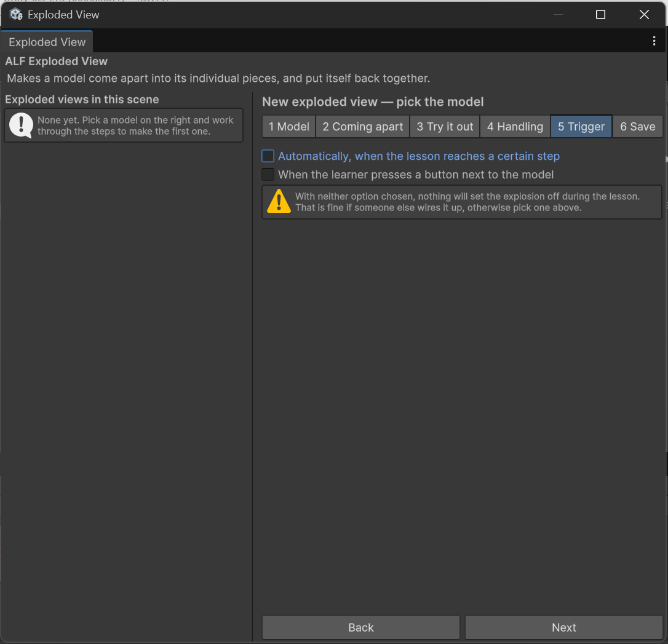Maximize the Exploded View window
The height and width of the screenshot is (644, 668).
click(x=600, y=15)
